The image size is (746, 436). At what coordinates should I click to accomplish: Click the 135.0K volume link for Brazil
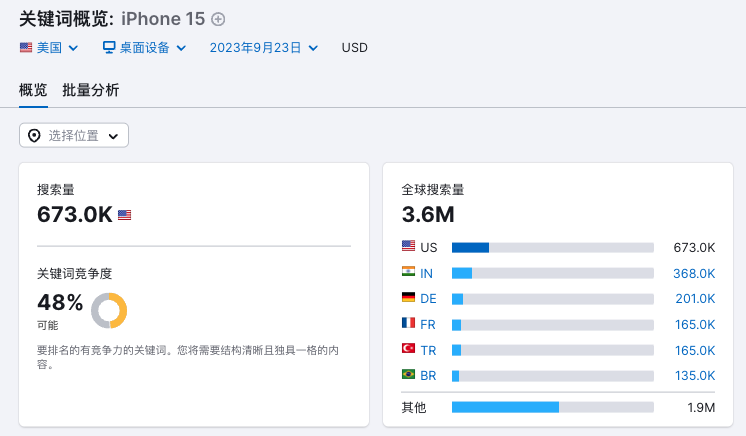(695, 376)
